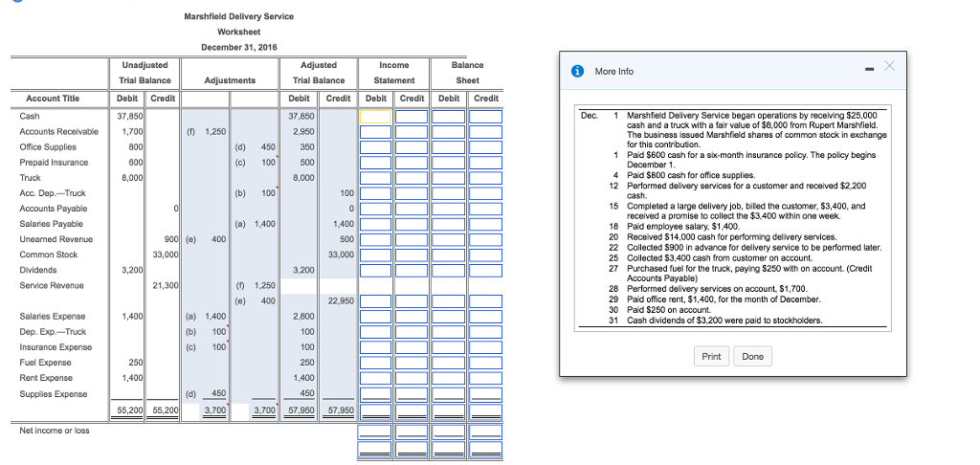Select Income Statement Credit field for Service Revenue
980x465 pixels.
[x=412, y=300]
